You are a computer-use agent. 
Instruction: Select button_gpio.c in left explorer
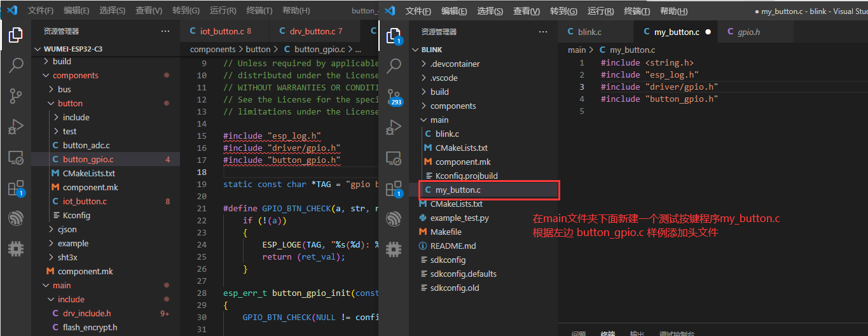(106, 160)
